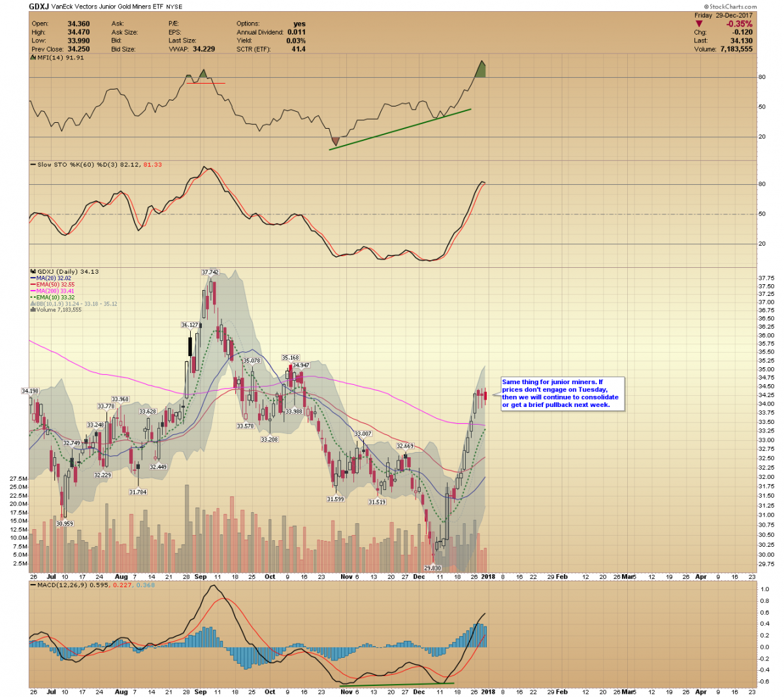784x697 pixels.
Task: Click the MACD legend line marker
Action: (33, 585)
